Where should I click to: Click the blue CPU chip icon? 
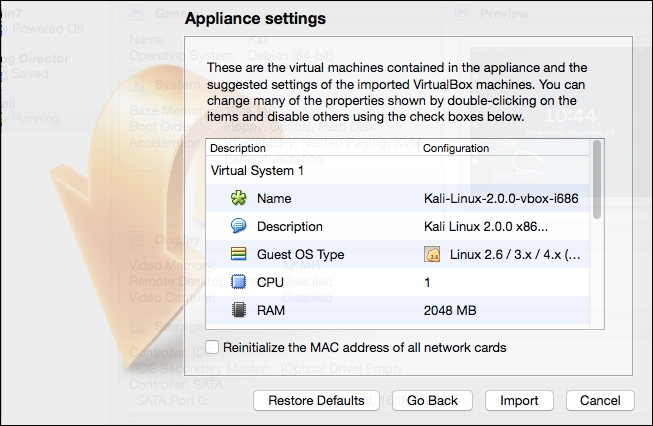239,282
